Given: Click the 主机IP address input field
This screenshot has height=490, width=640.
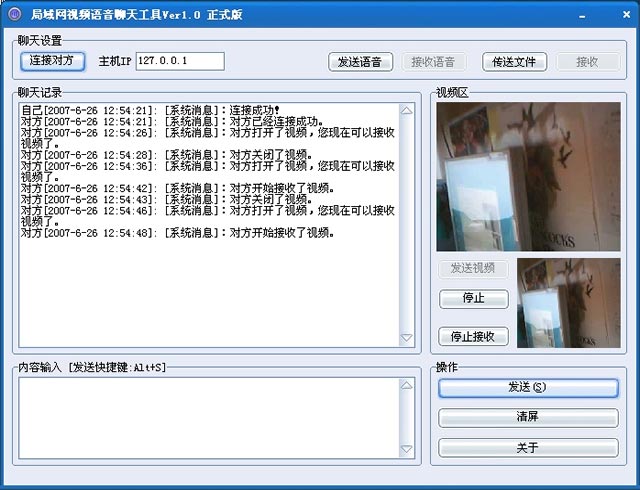Looking at the screenshot, I should pos(180,61).
